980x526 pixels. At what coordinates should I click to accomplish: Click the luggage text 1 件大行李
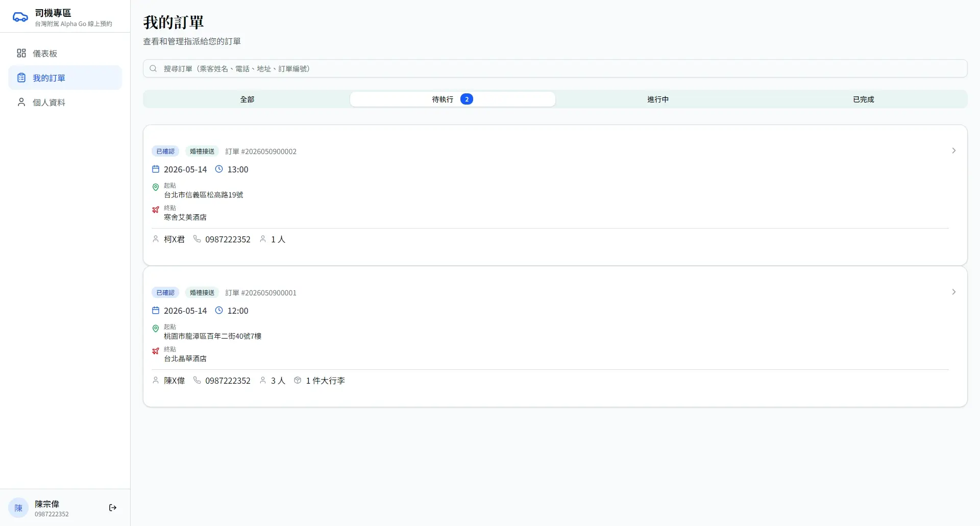pos(325,381)
